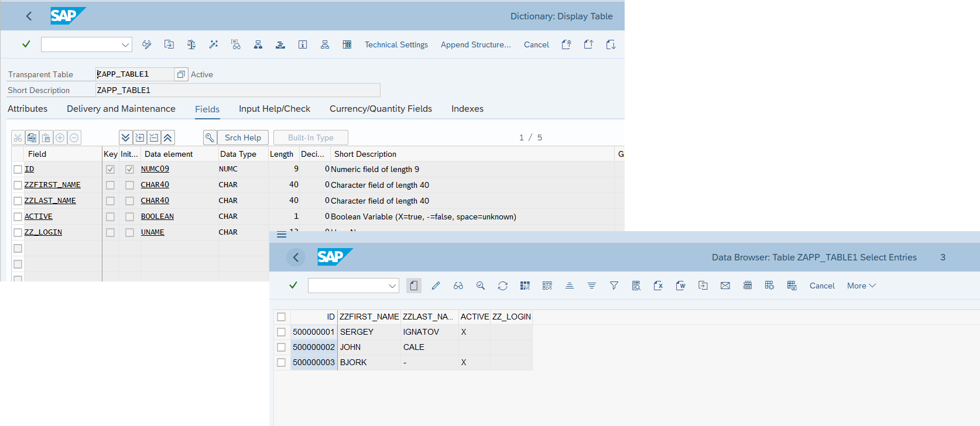Click the Send mail envelope icon in Data Browser
The height and width of the screenshot is (426, 980).
(725, 286)
